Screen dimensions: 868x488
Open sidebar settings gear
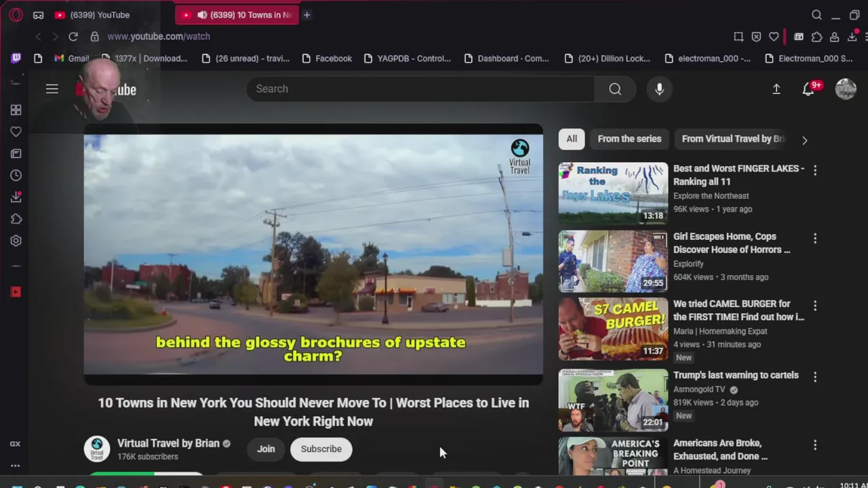[16, 241]
